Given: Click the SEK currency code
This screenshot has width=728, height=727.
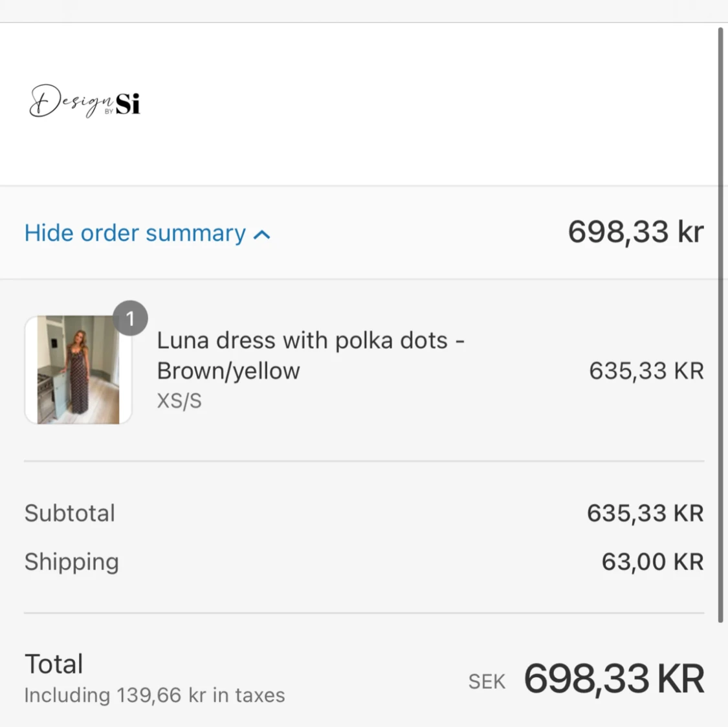Looking at the screenshot, I should pos(487,681).
